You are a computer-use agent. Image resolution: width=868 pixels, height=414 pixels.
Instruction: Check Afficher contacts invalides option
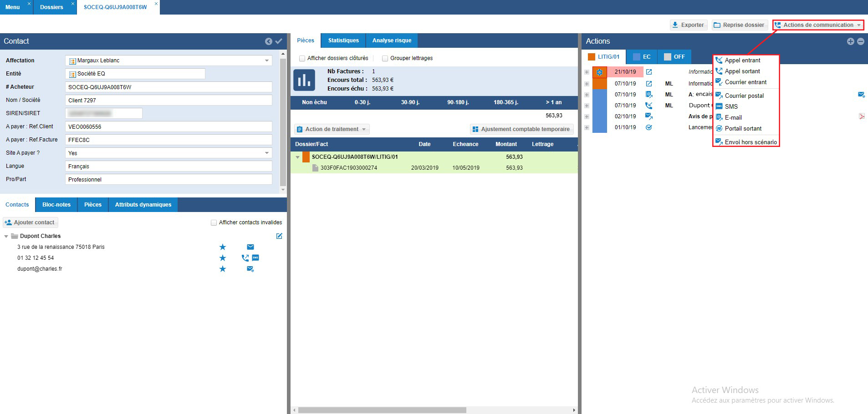point(214,222)
